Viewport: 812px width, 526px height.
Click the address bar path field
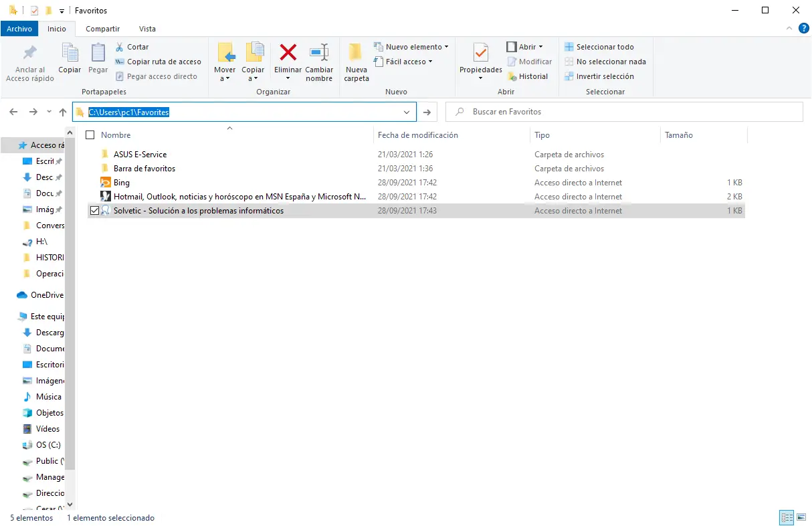[x=243, y=112]
